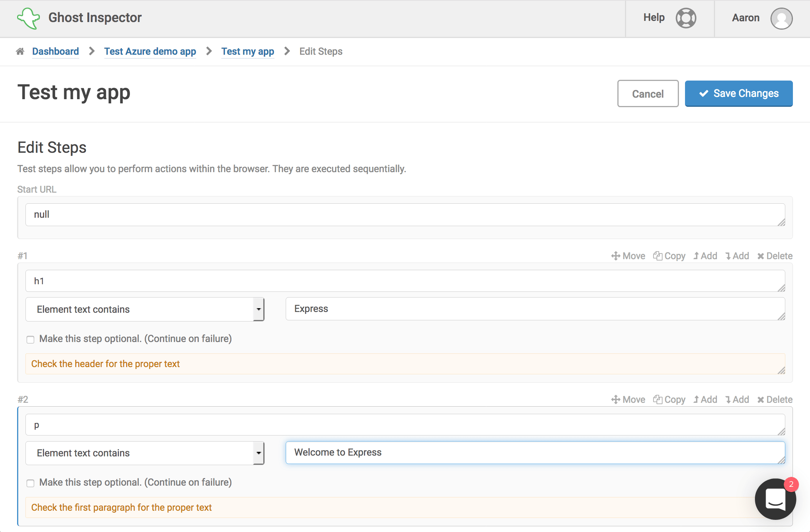This screenshot has width=810, height=532.
Task: Open step #1 command dropdown
Action: (x=145, y=309)
